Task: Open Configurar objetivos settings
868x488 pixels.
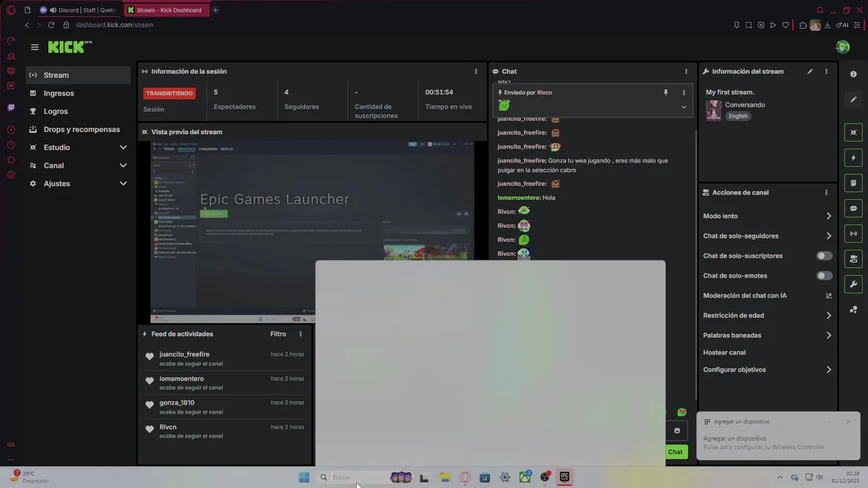Action: 768,370
